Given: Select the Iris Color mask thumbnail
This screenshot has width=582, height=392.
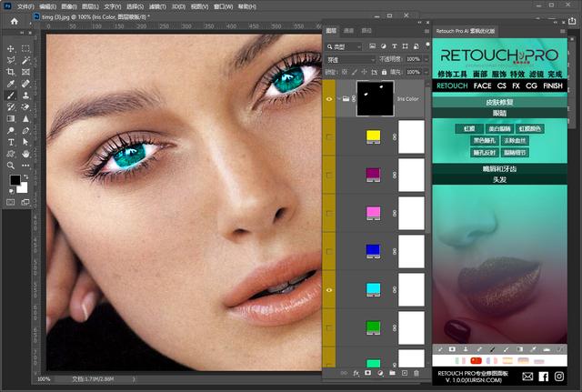Looking at the screenshot, I should (375, 99).
